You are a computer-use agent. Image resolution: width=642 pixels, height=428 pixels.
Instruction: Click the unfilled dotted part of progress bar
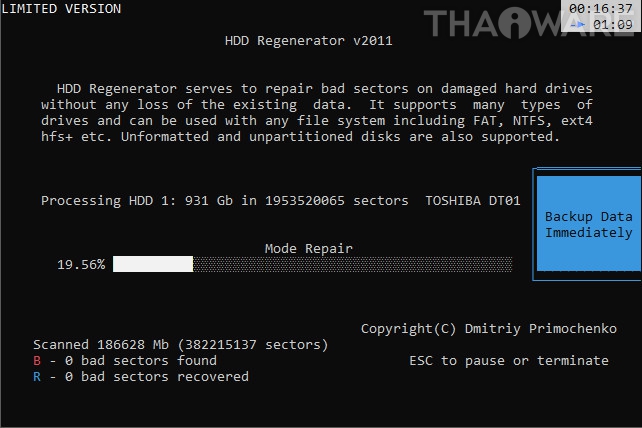pyautogui.click(x=353, y=264)
